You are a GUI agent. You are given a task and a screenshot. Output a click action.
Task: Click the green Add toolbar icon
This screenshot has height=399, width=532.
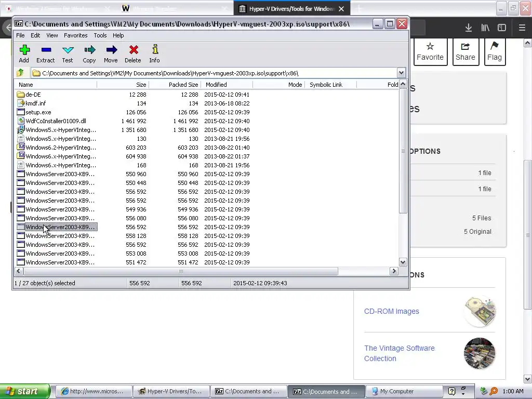point(24,50)
